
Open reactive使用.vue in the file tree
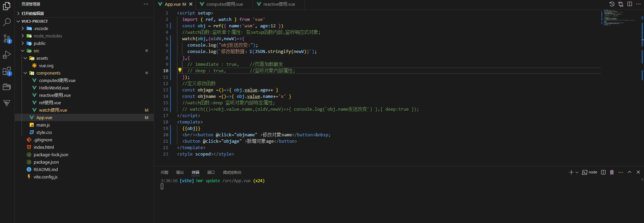84,95
